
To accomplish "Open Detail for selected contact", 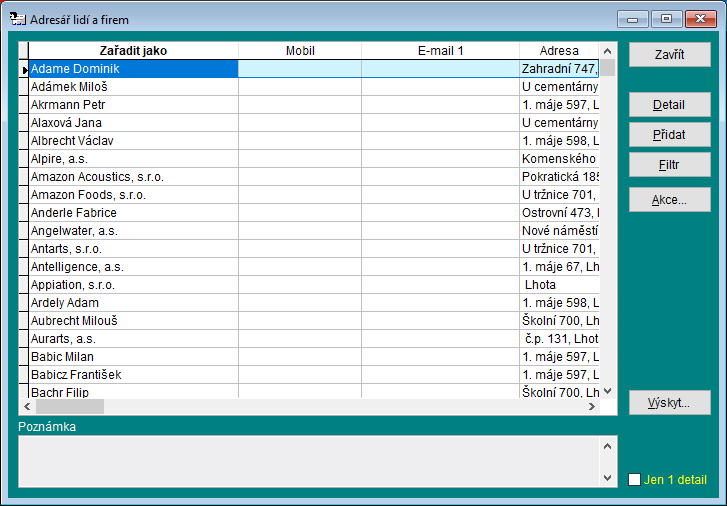I will 669,105.
